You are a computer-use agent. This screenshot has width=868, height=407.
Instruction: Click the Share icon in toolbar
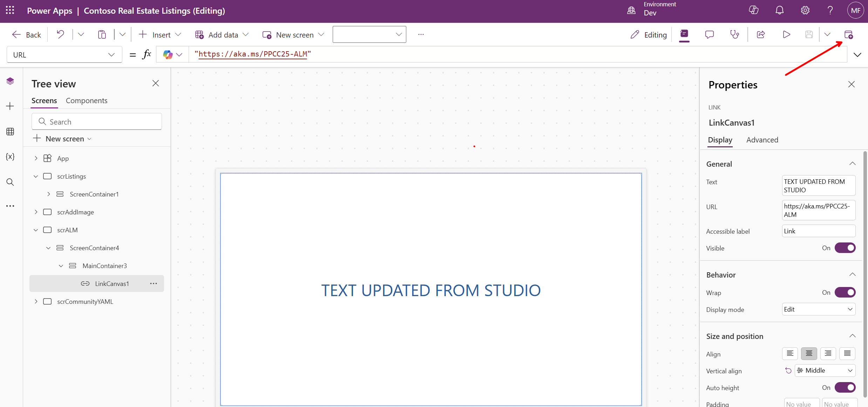(761, 34)
